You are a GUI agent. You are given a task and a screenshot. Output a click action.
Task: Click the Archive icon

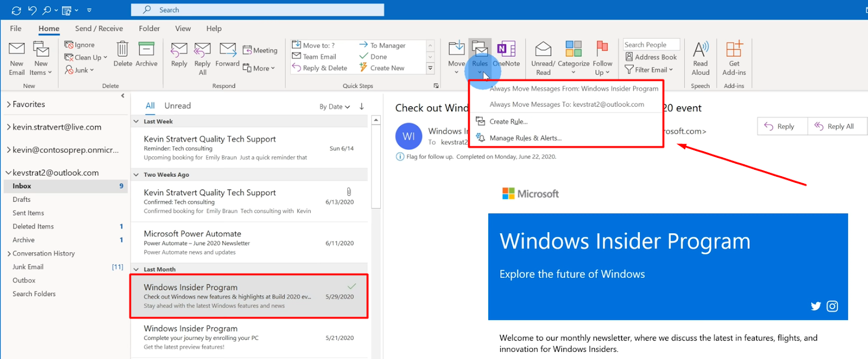[x=146, y=49]
